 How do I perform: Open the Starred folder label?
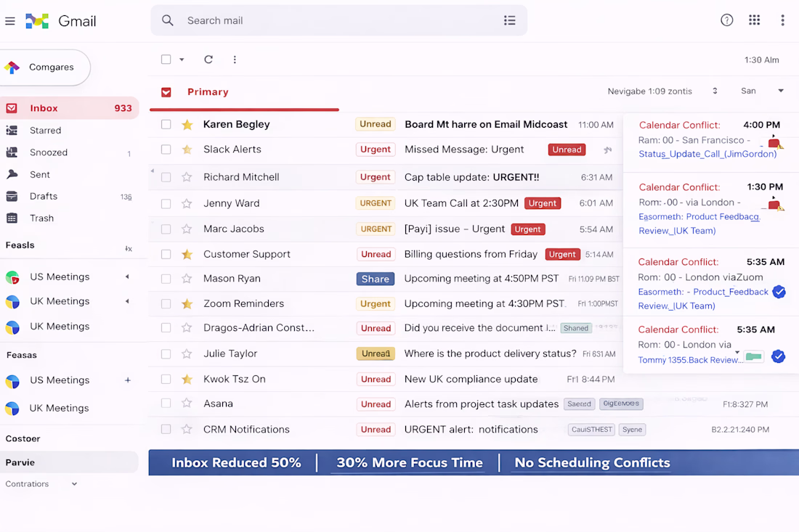(45, 131)
